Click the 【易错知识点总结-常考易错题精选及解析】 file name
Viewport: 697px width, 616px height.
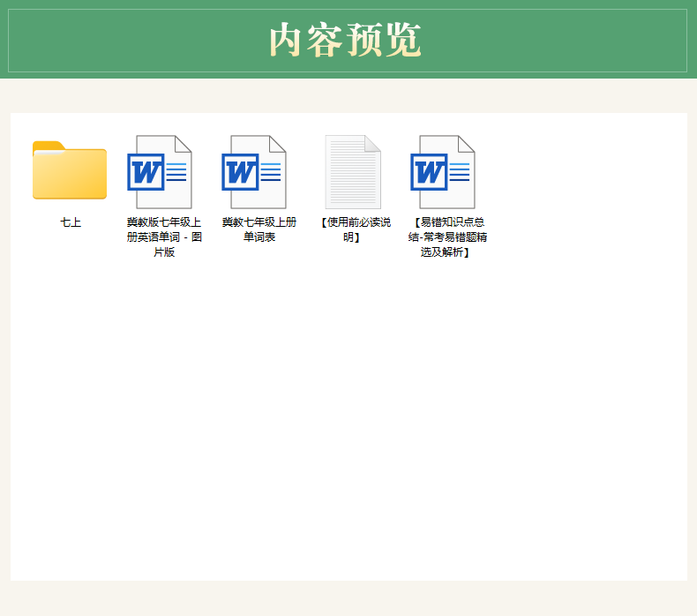447,237
